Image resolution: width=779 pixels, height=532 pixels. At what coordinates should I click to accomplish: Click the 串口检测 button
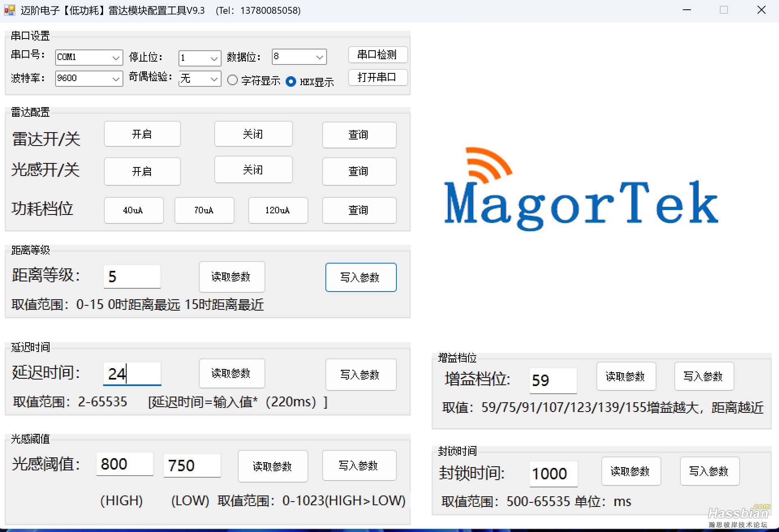pyautogui.click(x=377, y=55)
